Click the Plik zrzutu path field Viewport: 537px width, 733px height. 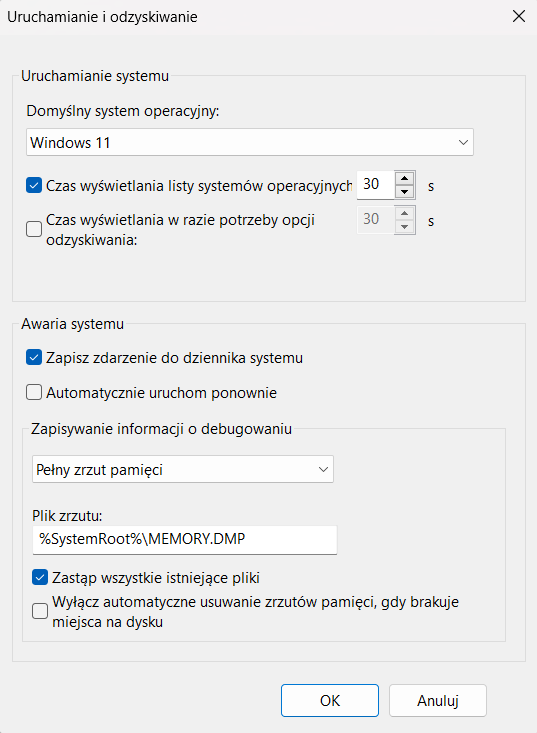point(185,539)
